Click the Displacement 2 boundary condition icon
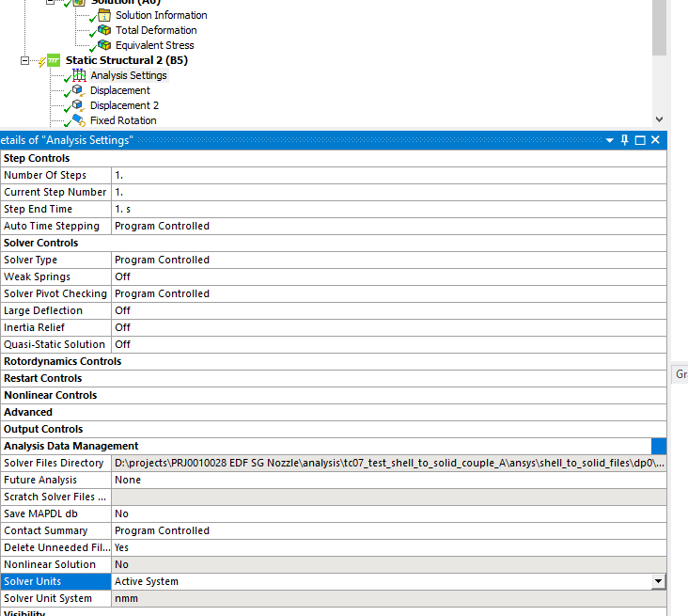This screenshot has height=616, width=688. (x=79, y=105)
